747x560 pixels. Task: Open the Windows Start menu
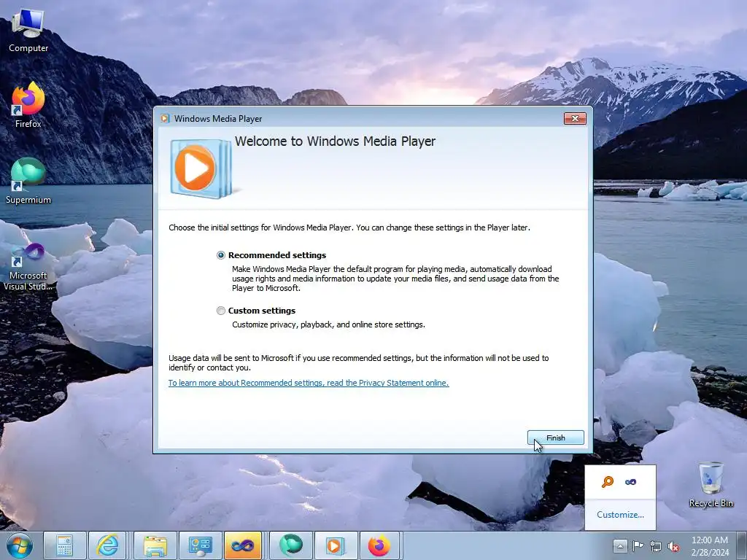20,545
